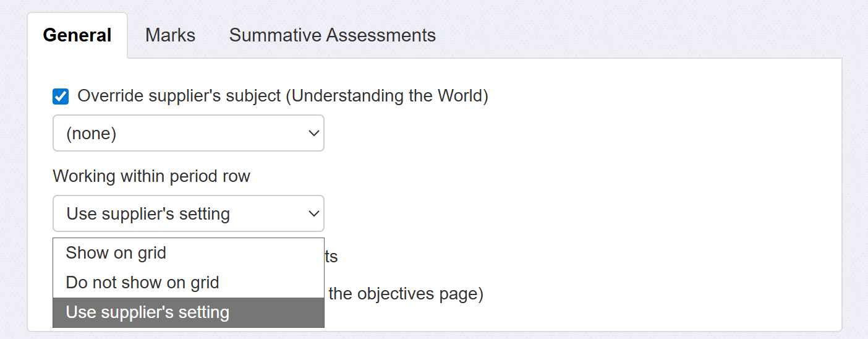Click the blue checkmark box beside Override
The height and width of the screenshot is (339, 868).
click(x=61, y=97)
